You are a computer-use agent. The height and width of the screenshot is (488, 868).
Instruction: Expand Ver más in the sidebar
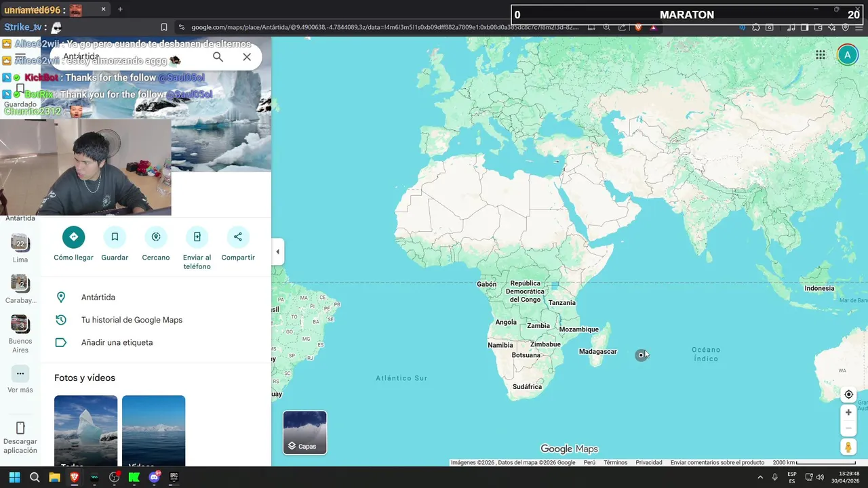pyautogui.click(x=20, y=380)
